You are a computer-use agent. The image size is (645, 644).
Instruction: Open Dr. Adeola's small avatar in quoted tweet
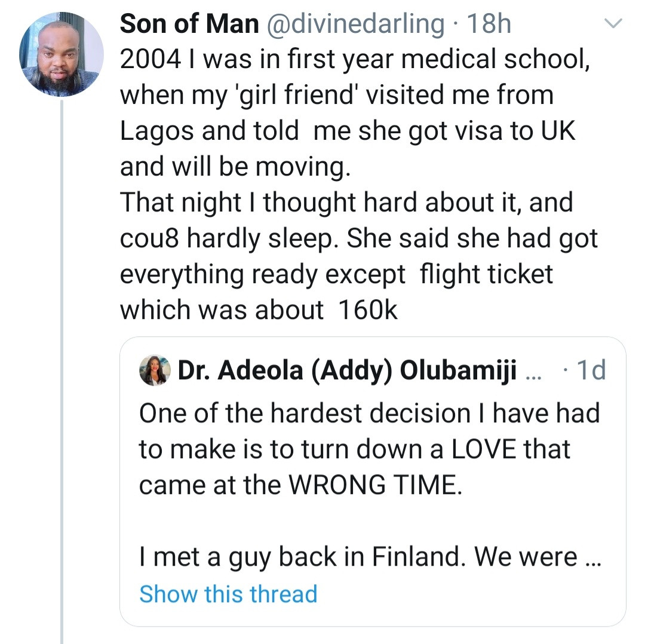click(155, 370)
